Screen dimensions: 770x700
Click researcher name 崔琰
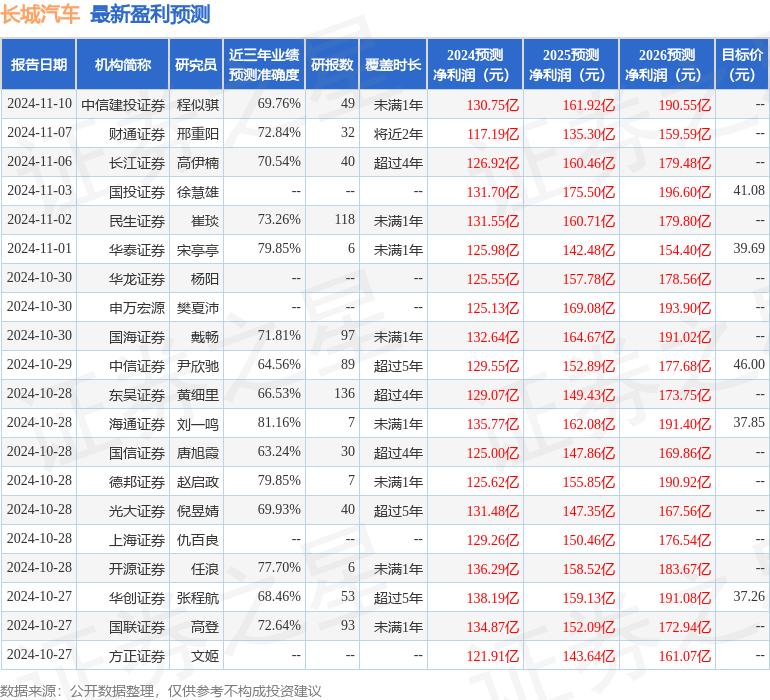pyautogui.click(x=205, y=221)
